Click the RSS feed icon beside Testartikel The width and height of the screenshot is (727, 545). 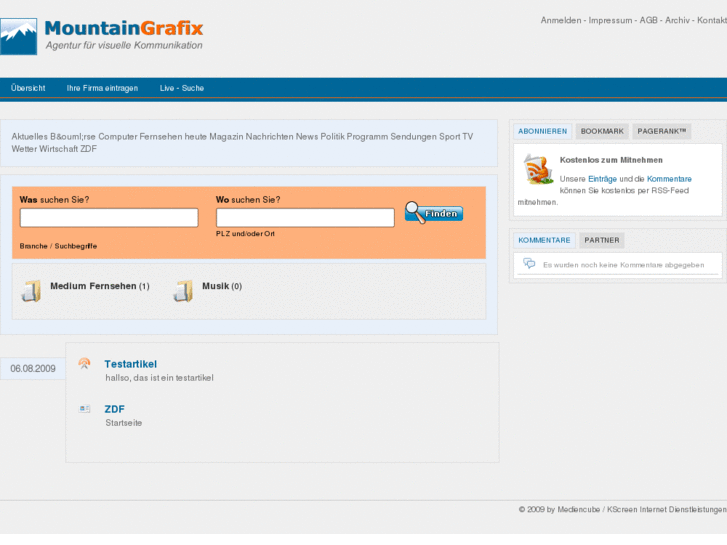(x=85, y=364)
